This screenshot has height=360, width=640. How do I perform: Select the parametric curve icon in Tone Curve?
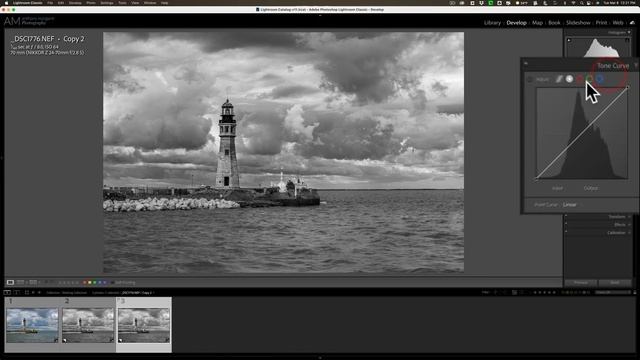559,79
